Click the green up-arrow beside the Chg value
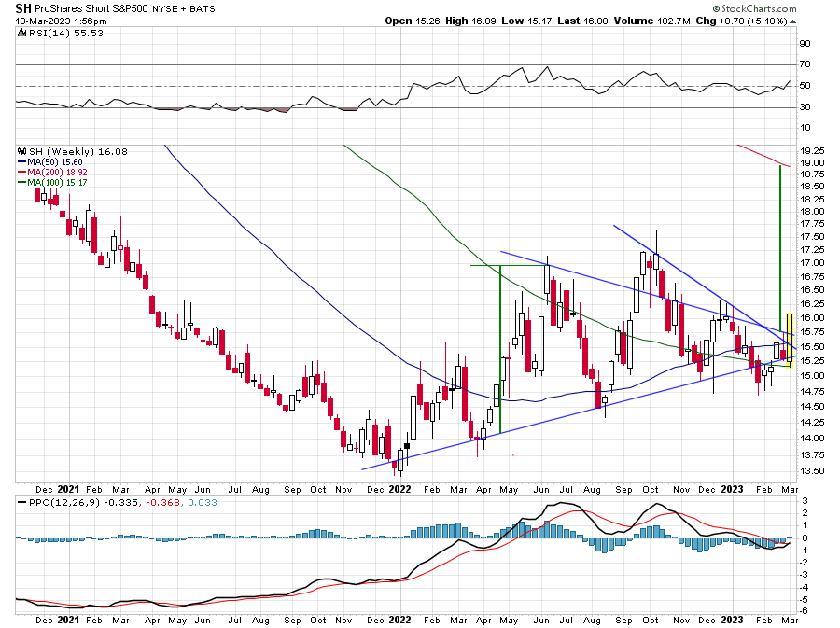840x628 pixels. (792, 21)
